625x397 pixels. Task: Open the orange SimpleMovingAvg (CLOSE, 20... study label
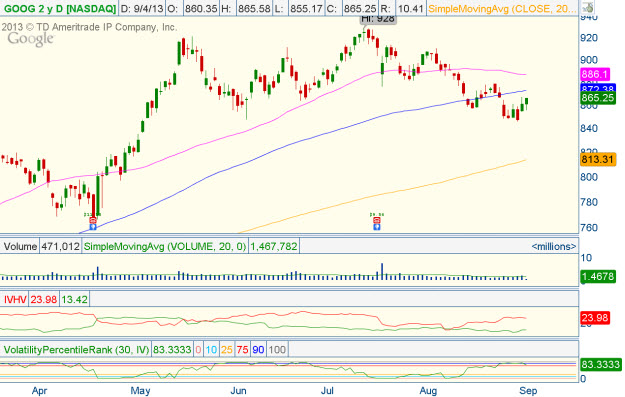pos(501,8)
